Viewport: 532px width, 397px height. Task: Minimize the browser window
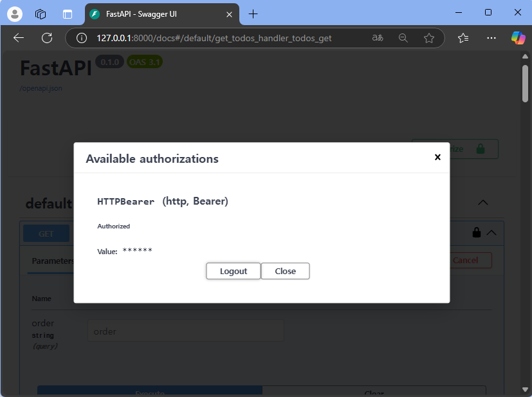[x=459, y=13]
